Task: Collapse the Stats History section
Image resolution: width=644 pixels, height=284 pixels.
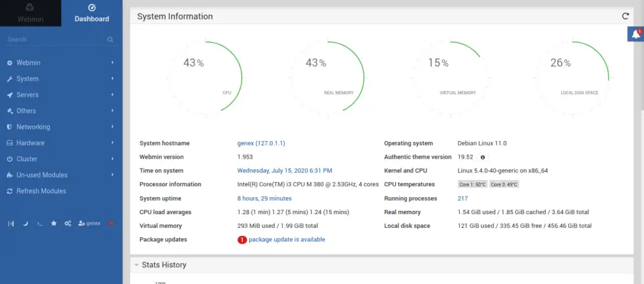Action: click(136, 265)
